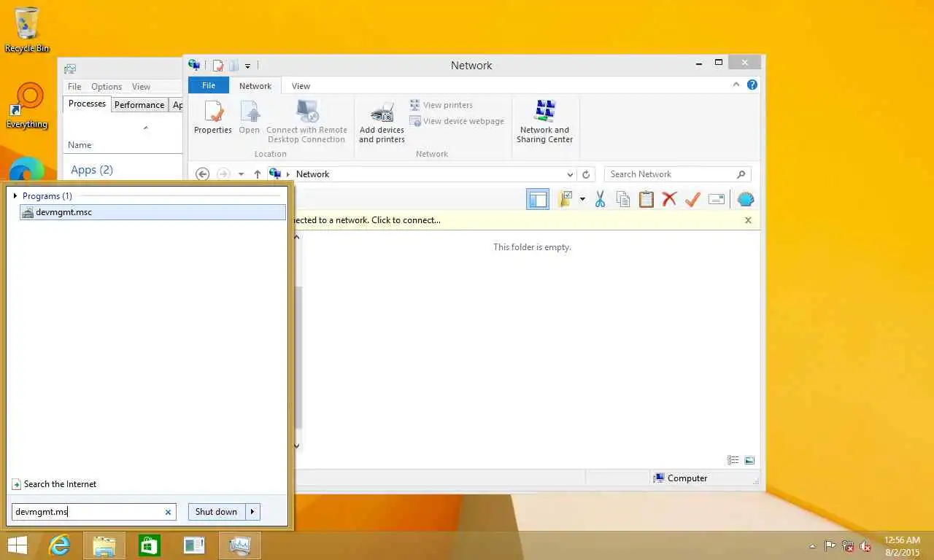
Task: Click the Rename toolbar icon
Action: [717, 199]
